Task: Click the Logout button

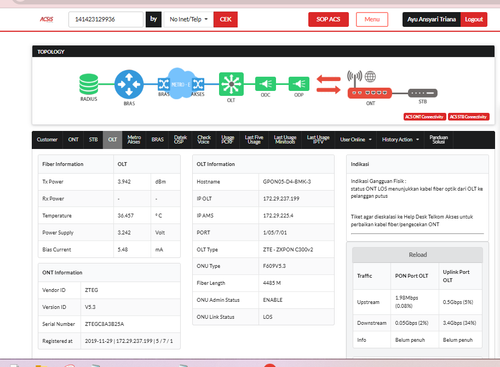Action: click(x=474, y=19)
